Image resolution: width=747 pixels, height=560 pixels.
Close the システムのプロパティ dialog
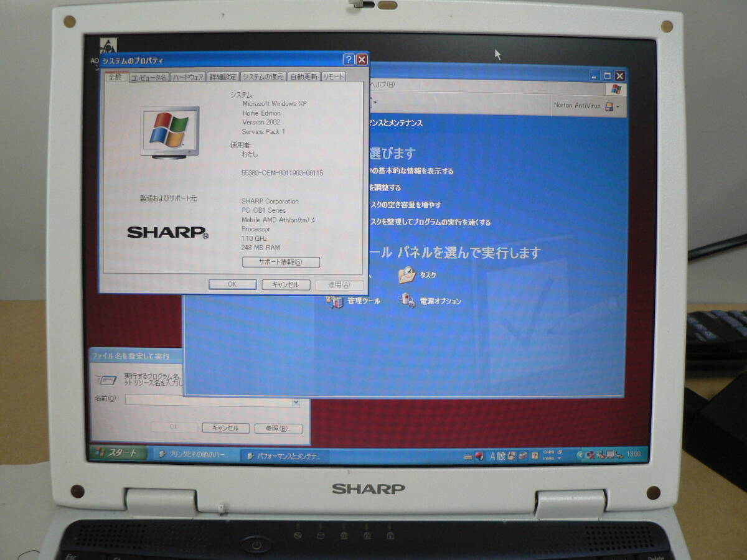tap(362, 60)
